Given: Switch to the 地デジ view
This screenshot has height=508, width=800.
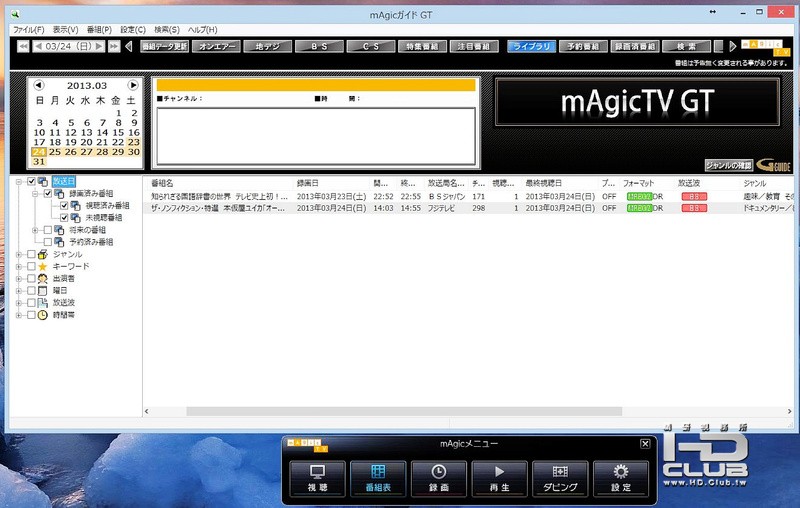Looking at the screenshot, I should click(x=267, y=46).
